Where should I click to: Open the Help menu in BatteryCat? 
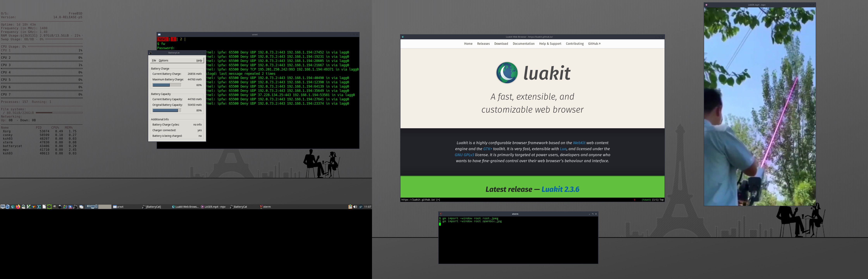pos(199,61)
